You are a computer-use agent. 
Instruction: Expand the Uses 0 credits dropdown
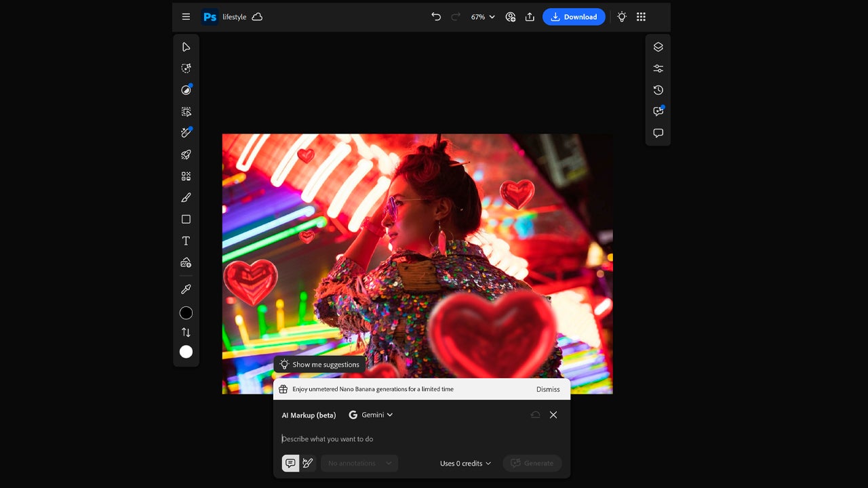pyautogui.click(x=465, y=463)
